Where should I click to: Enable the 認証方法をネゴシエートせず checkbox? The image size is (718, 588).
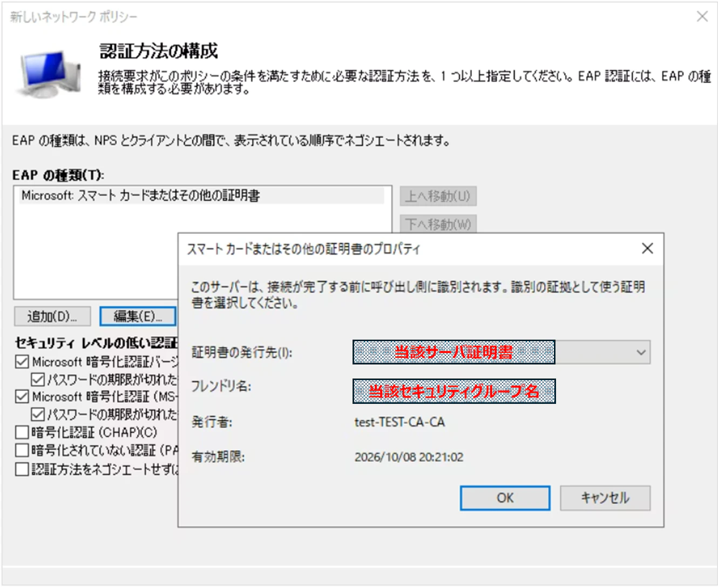coord(22,469)
